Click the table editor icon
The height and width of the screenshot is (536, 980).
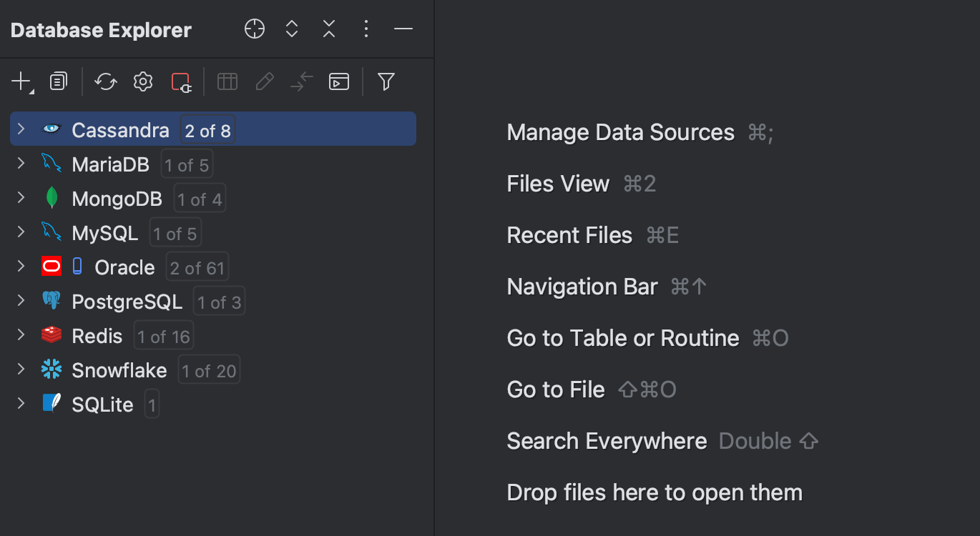227,81
